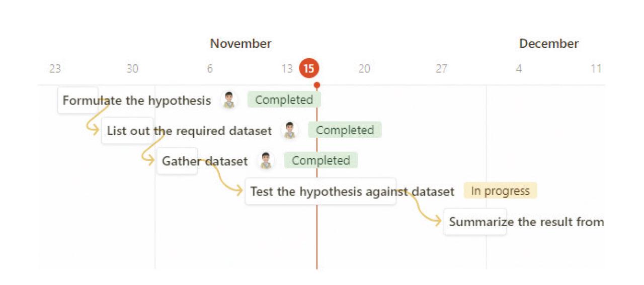Click Completed status on List out dataset
This screenshot has width=644, height=285.
point(345,130)
